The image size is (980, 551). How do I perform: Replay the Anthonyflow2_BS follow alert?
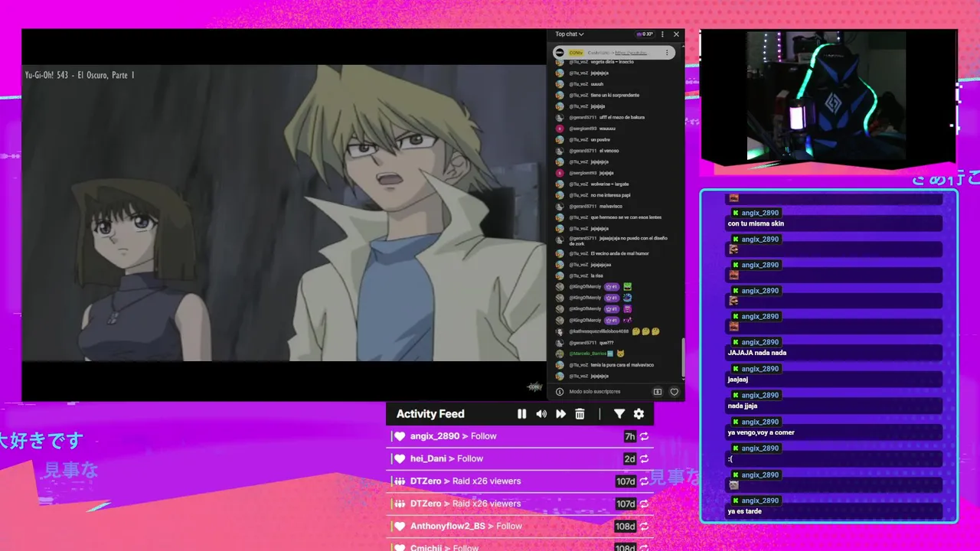point(645,527)
